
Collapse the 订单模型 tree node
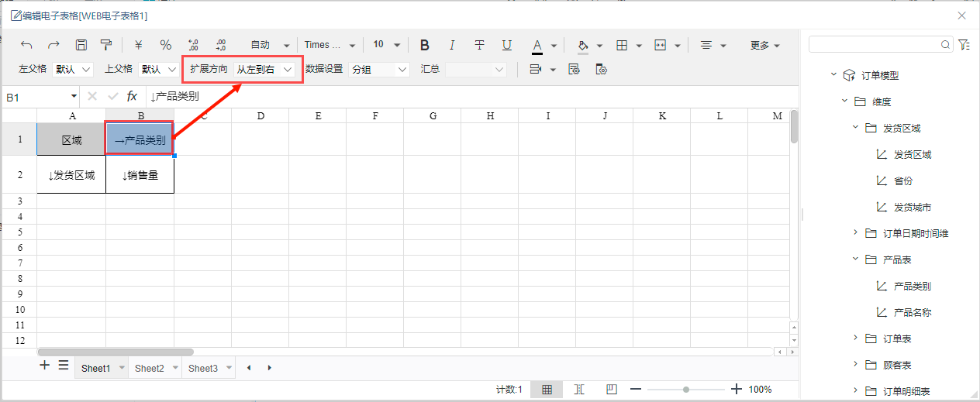833,75
